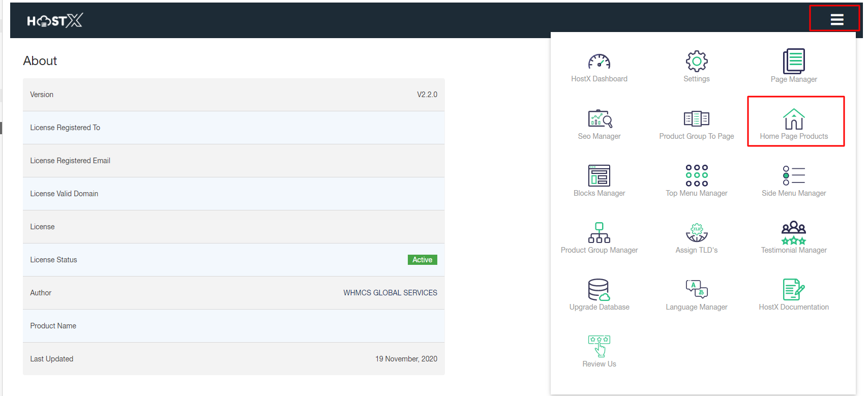Image resolution: width=868 pixels, height=396 pixels.
Task: Open HostX Documentation icon
Action: [x=793, y=290]
